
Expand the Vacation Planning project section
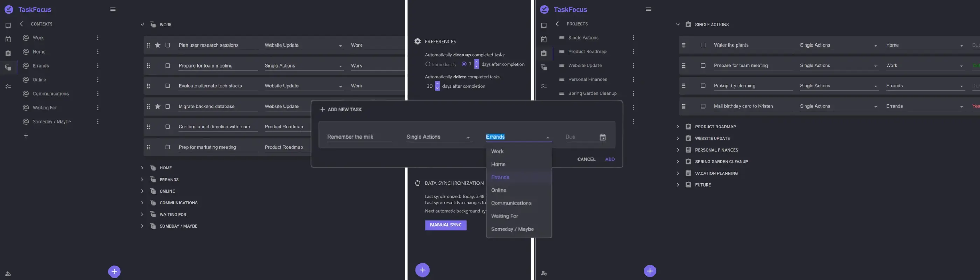[x=678, y=173]
